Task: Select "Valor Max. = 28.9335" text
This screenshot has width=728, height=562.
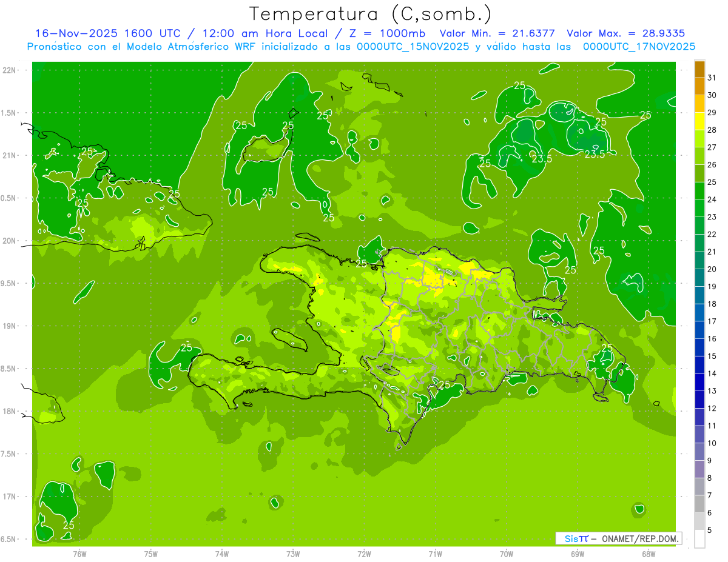Action: pos(626,33)
